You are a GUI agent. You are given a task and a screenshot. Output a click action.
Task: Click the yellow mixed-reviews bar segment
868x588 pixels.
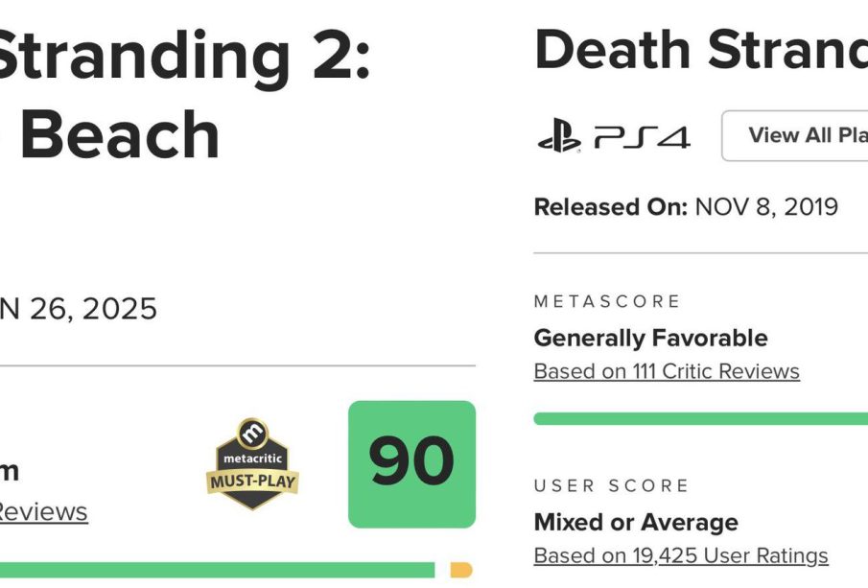461,570
